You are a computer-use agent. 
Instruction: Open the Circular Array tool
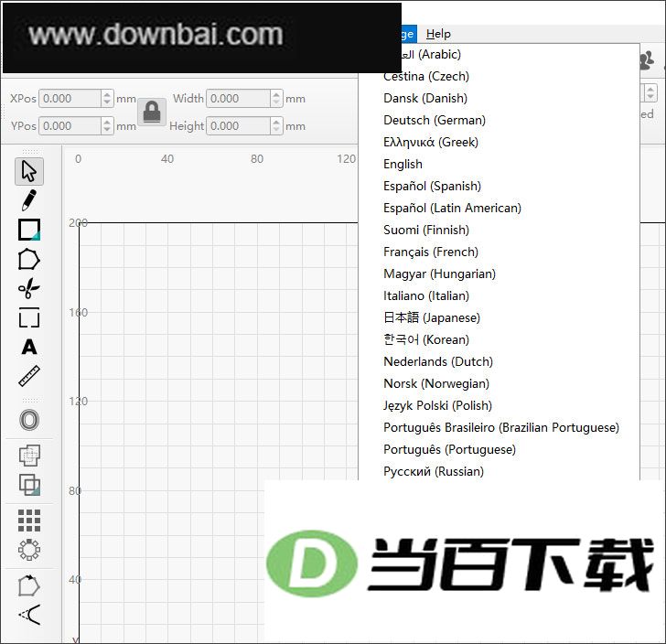click(29, 550)
